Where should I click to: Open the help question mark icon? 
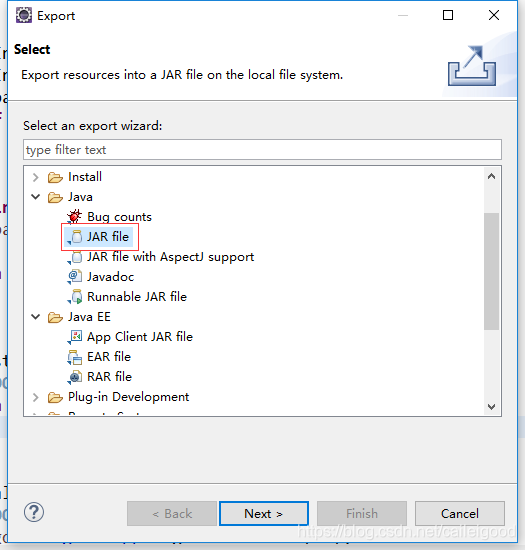click(34, 512)
